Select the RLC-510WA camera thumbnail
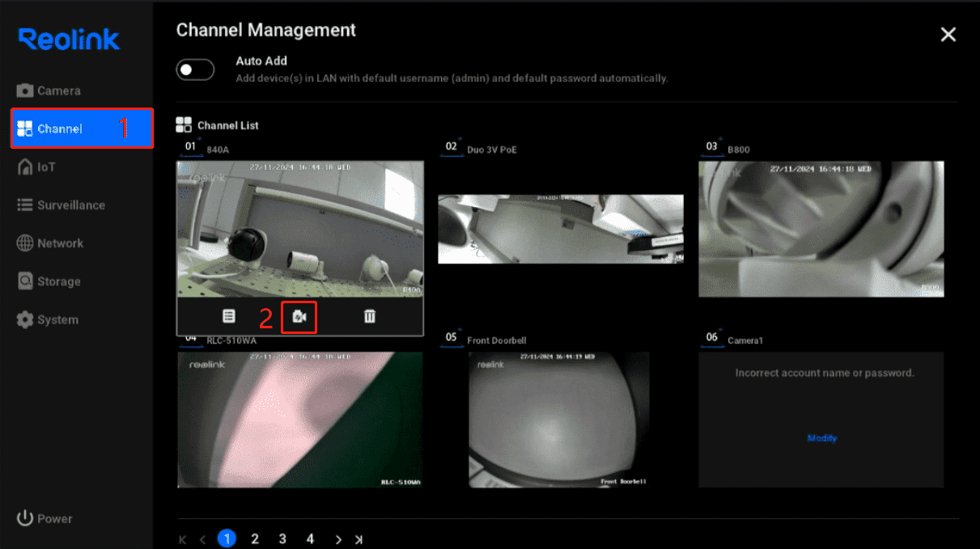 (x=300, y=420)
